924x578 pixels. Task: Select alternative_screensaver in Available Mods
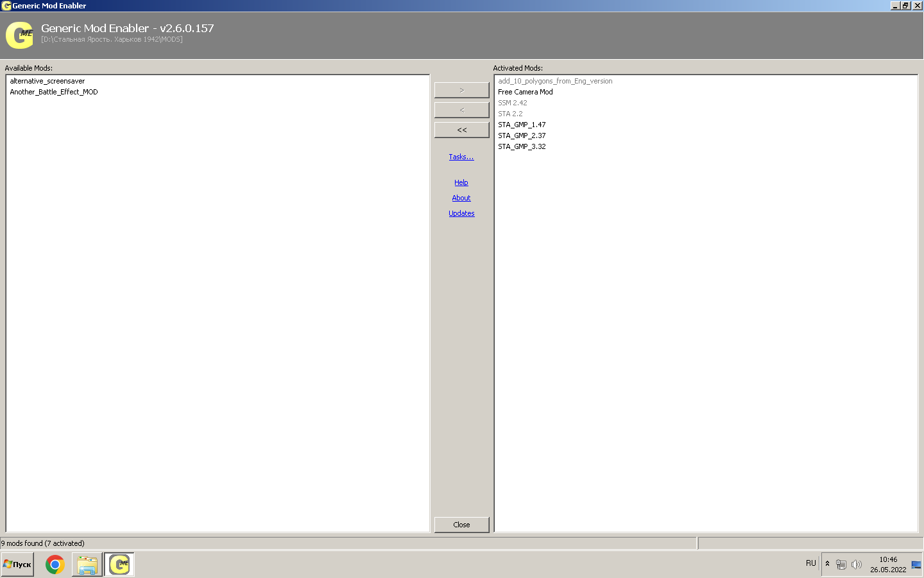click(x=47, y=81)
